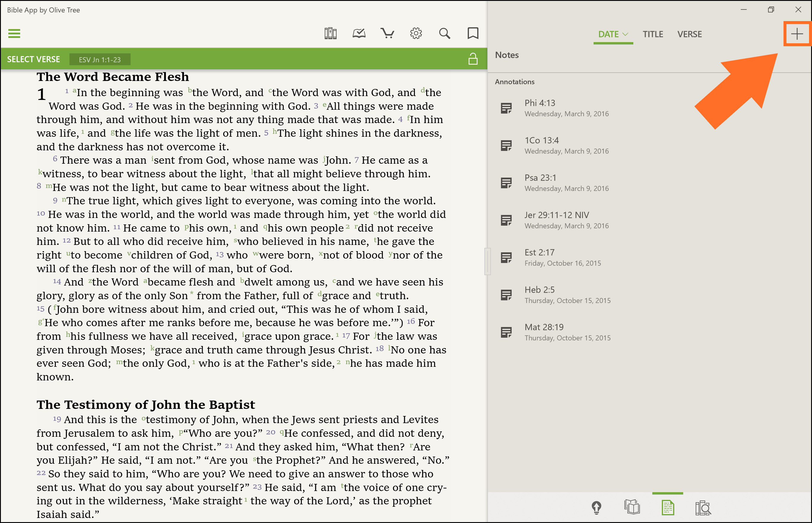Add a new note with plus

[x=797, y=34]
